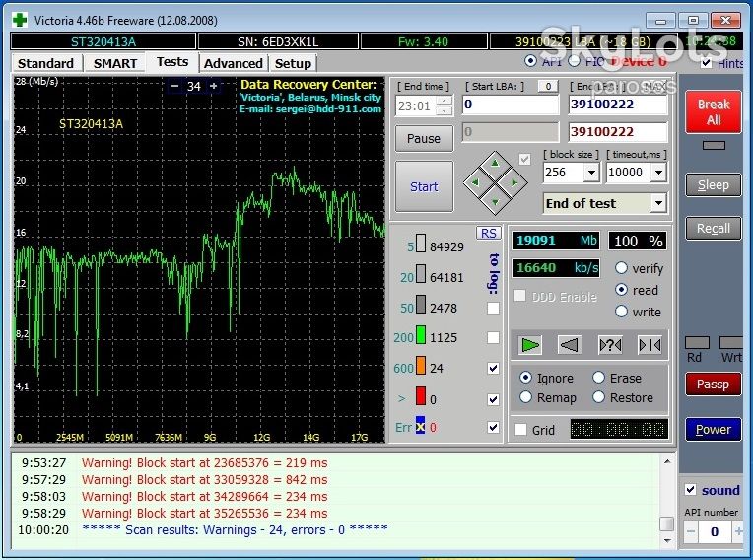
Task: Toggle log checkbox for 200 ms blocks
Action: (x=493, y=337)
